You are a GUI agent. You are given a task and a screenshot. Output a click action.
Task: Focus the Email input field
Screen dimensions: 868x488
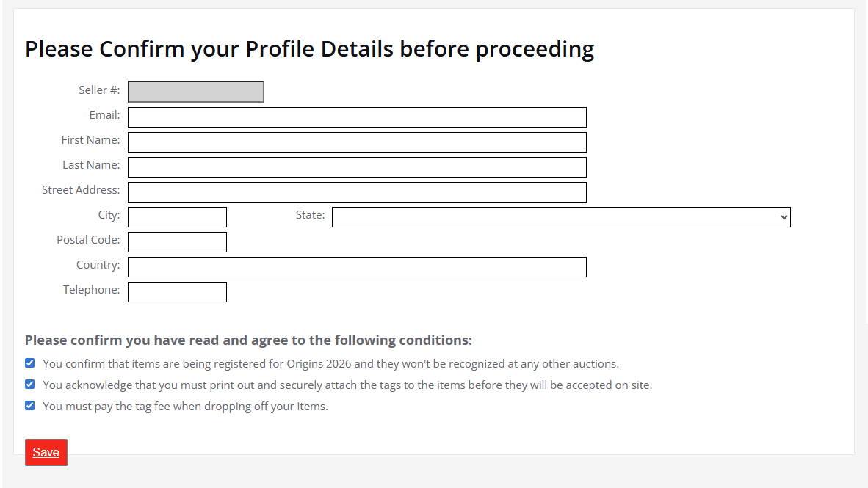[x=357, y=117]
